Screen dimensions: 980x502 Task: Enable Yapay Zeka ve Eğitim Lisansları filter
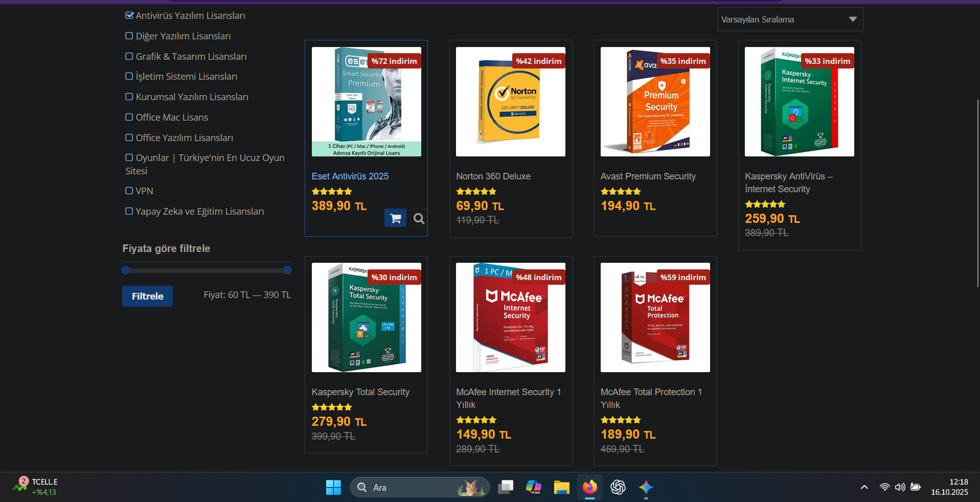(x=129, y=211)
